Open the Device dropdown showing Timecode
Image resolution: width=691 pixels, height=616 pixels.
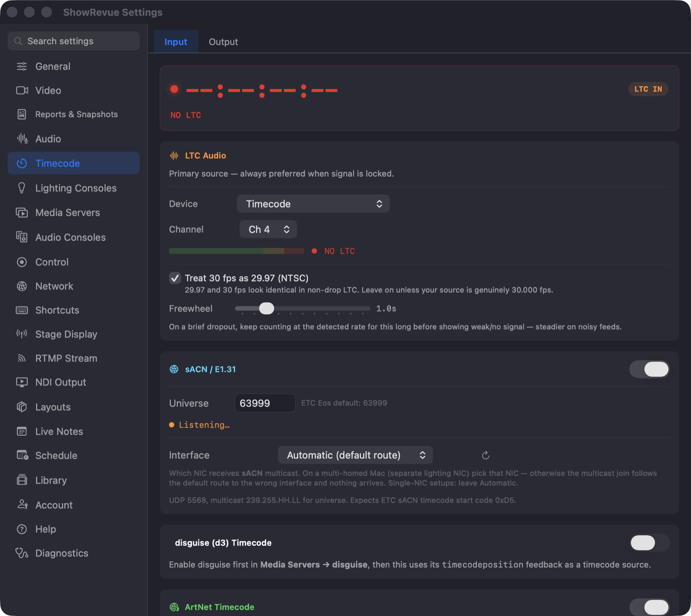[313, 204]
